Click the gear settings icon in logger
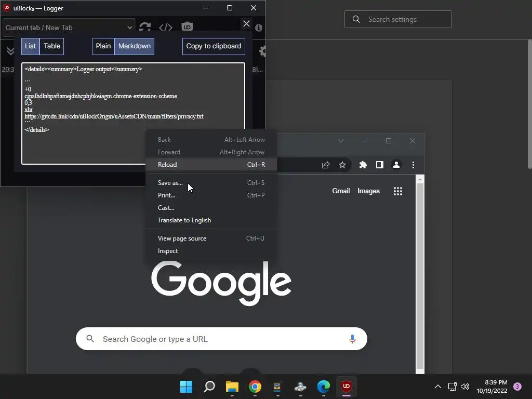The height and width of the screenshot is (399, 532). tap(262, 51)
